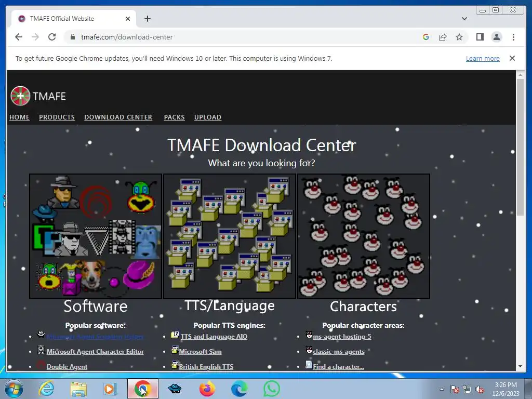Image resolution: width=532 pixels, height=399 pixels.
Task: Click the icon beside Microsoft Agent Character Editor
Action: 41,350
